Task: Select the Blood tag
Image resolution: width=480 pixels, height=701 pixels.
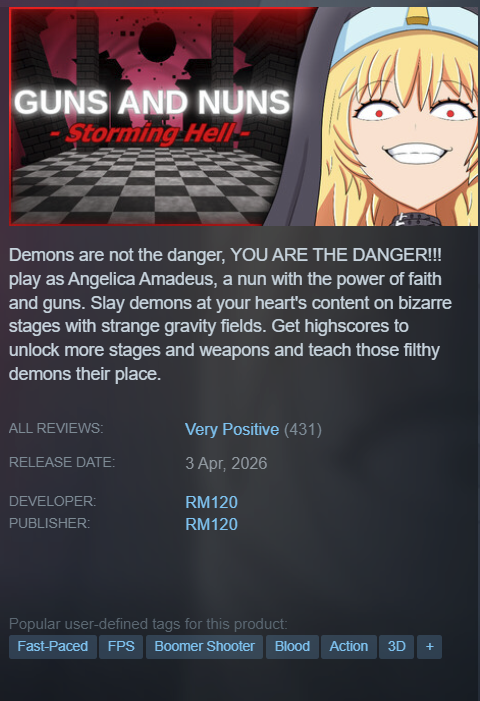Action: 292,646
